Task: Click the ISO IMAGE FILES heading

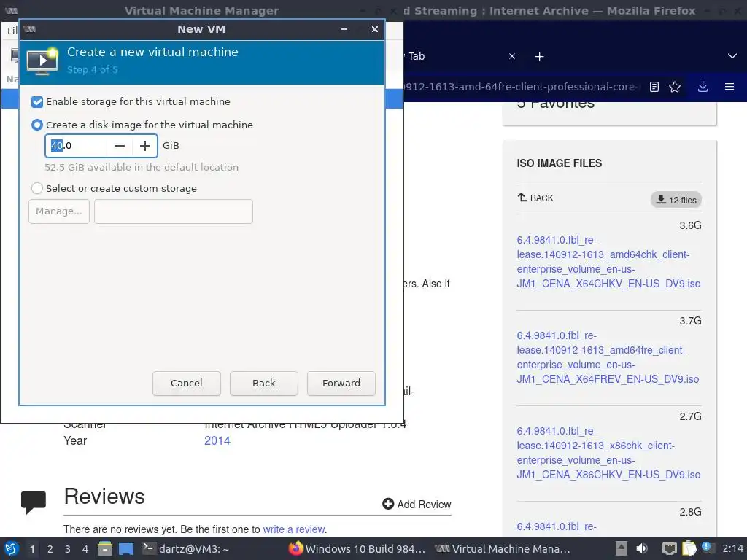Action: click(560, 163)
